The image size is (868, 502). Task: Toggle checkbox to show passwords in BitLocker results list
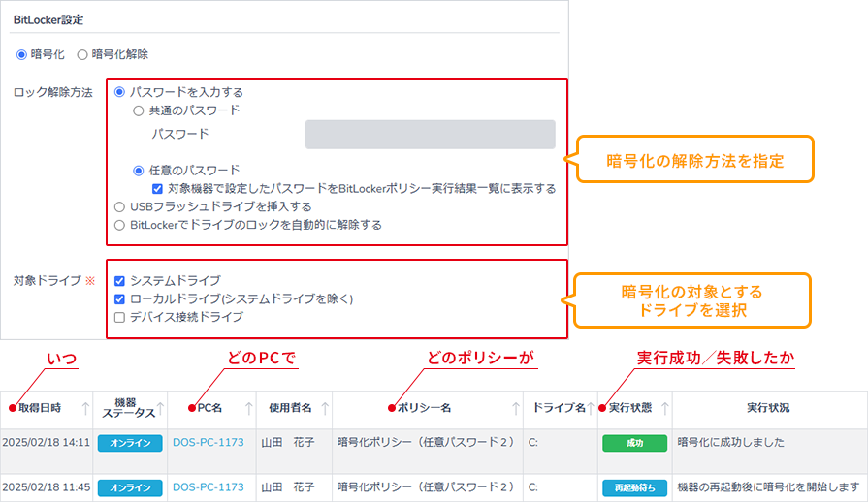[x=158, y=189]
